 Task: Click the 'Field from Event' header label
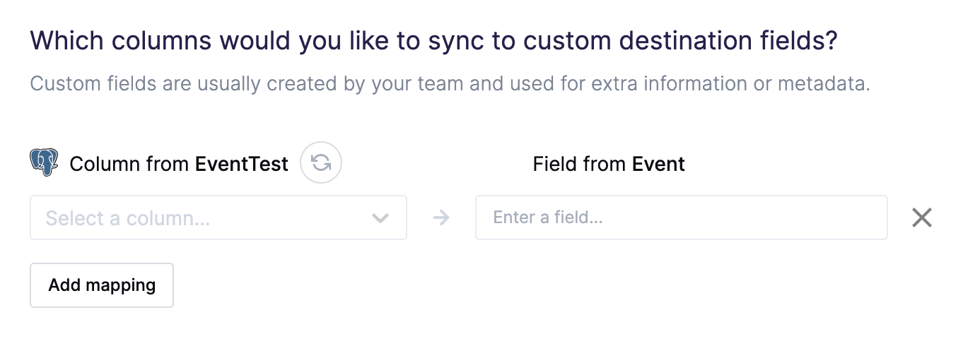tap(609, 165)
